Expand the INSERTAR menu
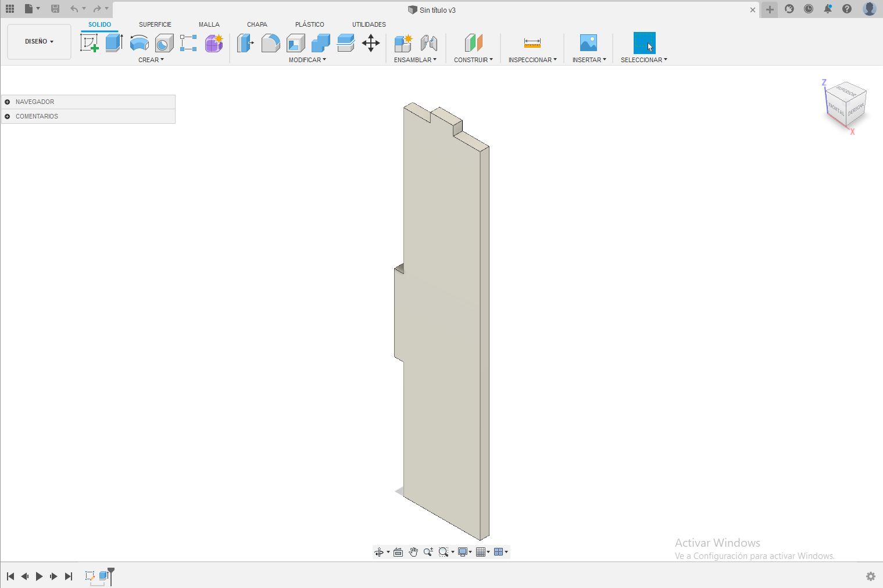 point(589,60)
